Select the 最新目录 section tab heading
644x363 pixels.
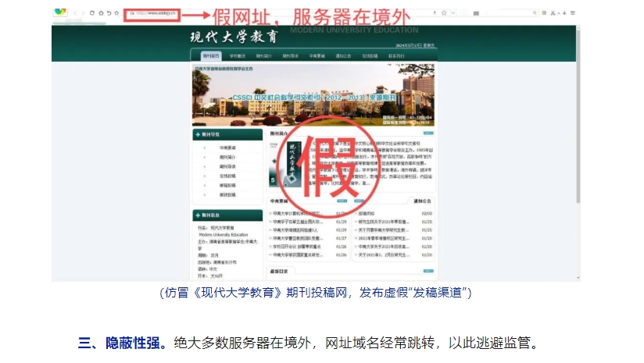279,272
